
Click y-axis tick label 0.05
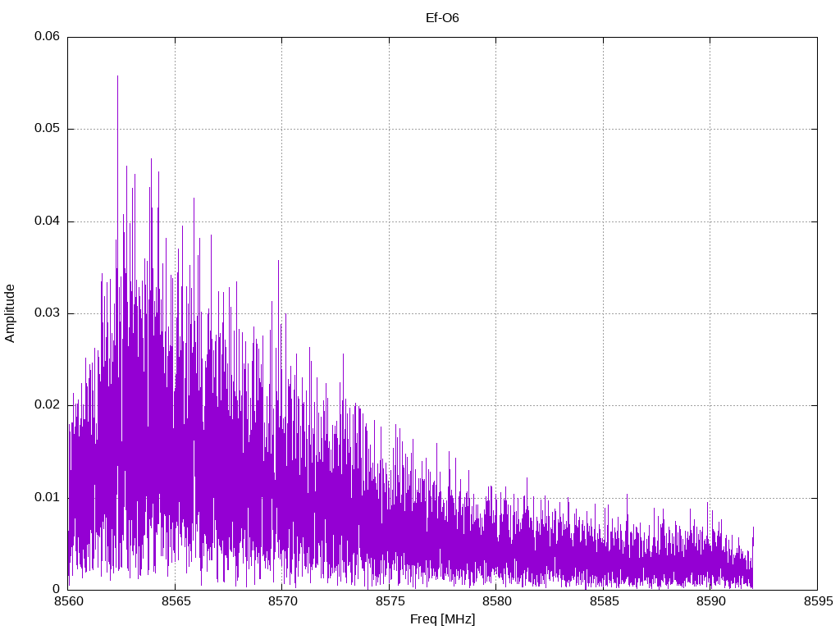(47, 129)
